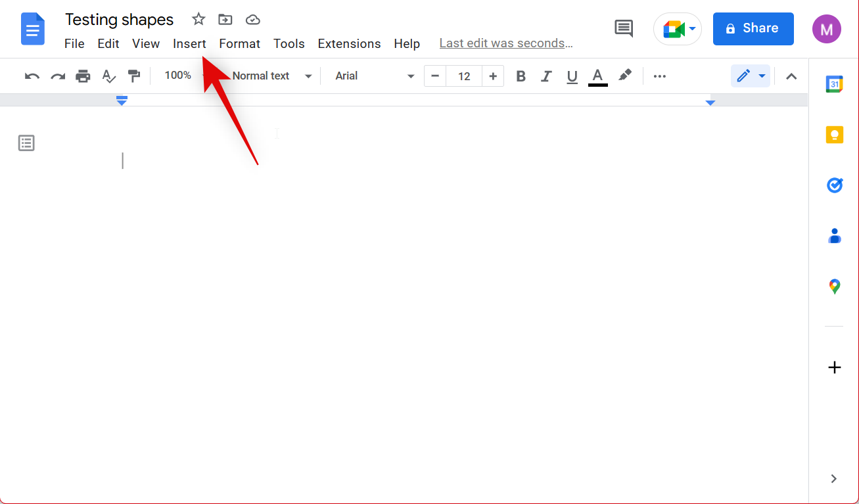
Task: Hide the menus with chevron
Action: [x=791, y=76]
